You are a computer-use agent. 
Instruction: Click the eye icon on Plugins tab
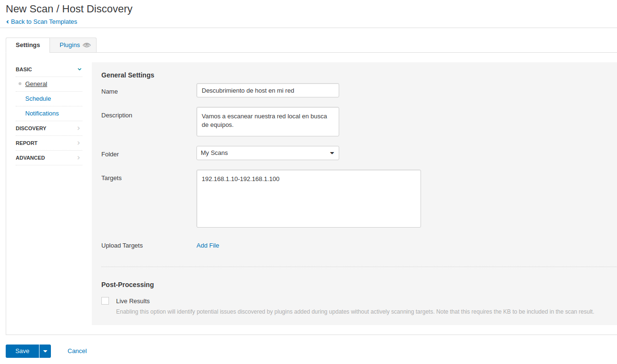point(87,45)
